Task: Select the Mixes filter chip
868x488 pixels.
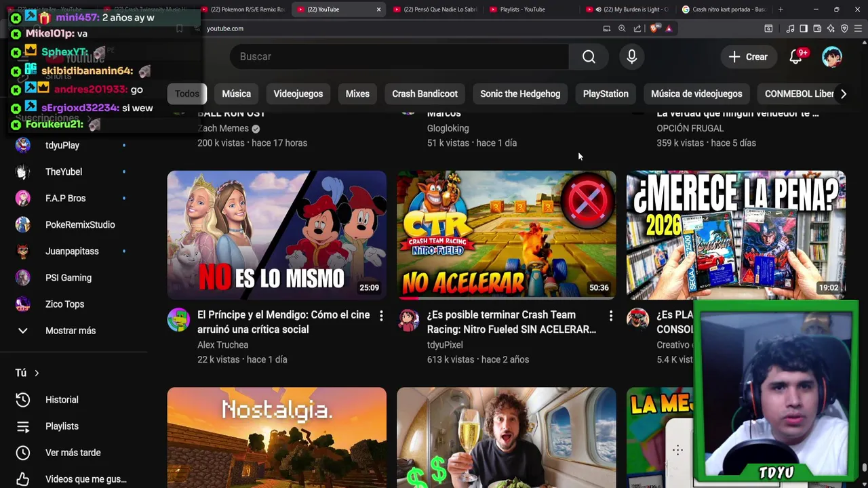Action: tap(357, 94)
